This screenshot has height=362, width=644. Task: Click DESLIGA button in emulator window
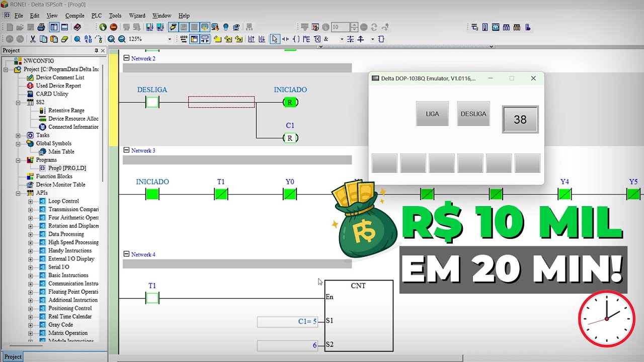click(x=473, y=114)
